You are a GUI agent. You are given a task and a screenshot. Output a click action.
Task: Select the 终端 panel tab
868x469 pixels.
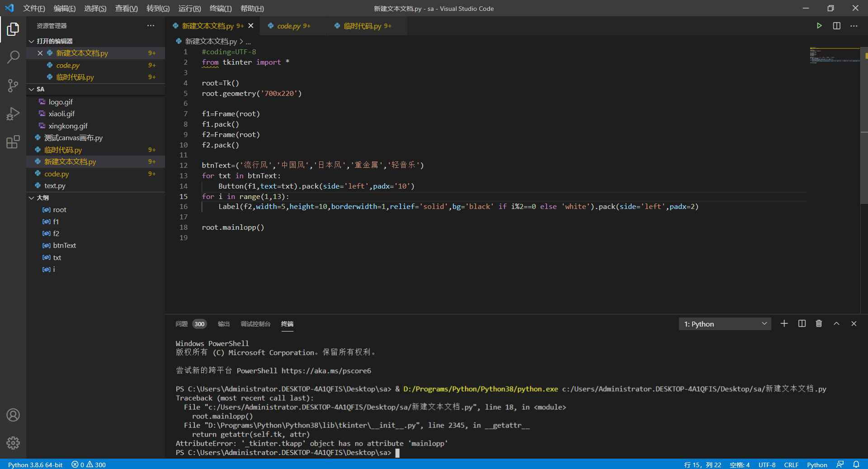(287, 324)
